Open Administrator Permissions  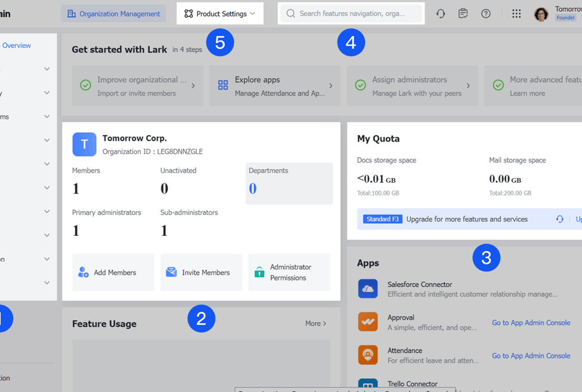click(289, 273)
